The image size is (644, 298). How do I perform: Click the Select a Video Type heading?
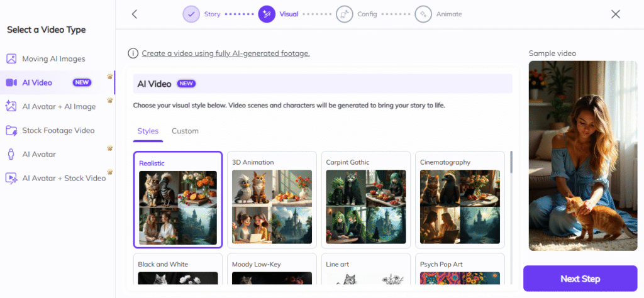coord(47,30)
